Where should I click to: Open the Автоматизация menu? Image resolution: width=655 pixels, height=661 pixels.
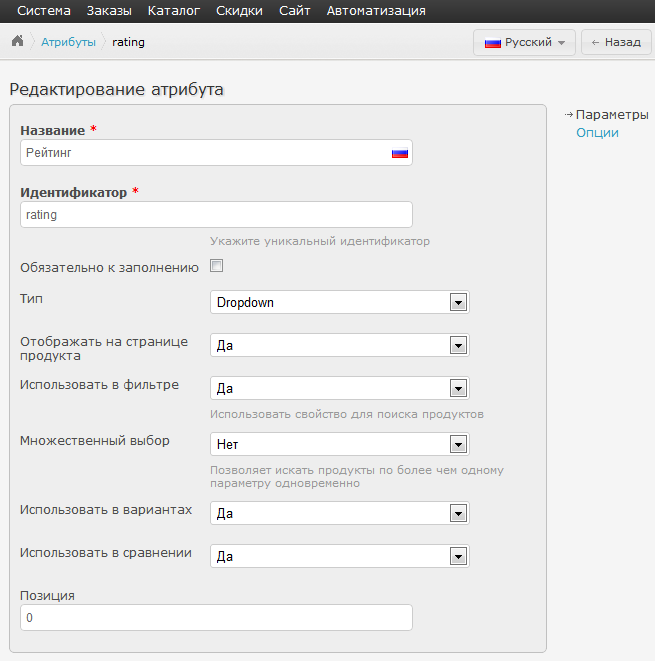pyautogui.click(x=376, y=11)
